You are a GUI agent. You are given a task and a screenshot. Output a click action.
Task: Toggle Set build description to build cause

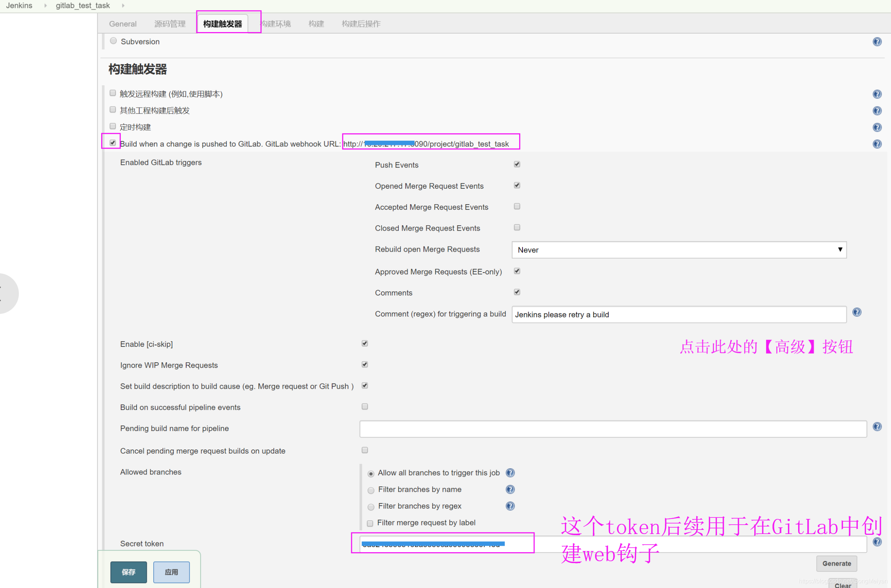tap(365, 386)
